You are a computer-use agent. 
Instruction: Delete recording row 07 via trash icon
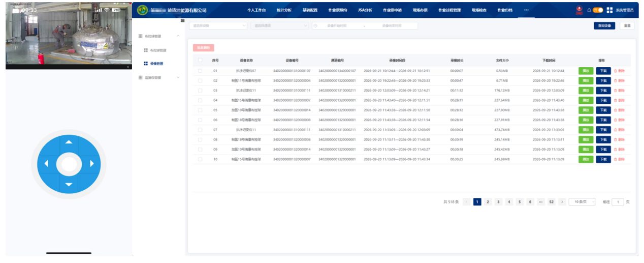point(616,130)
